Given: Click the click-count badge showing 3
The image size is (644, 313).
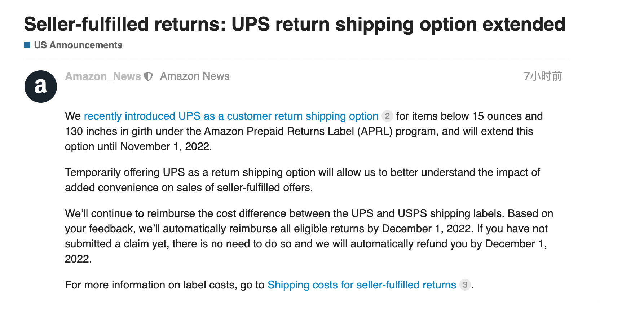Looking at the screenshot, I should 465,285.
